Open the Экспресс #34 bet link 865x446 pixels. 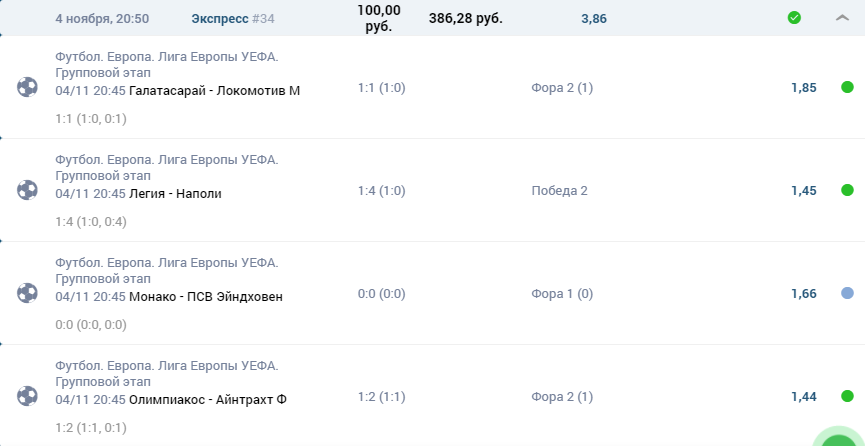[233, 19]
